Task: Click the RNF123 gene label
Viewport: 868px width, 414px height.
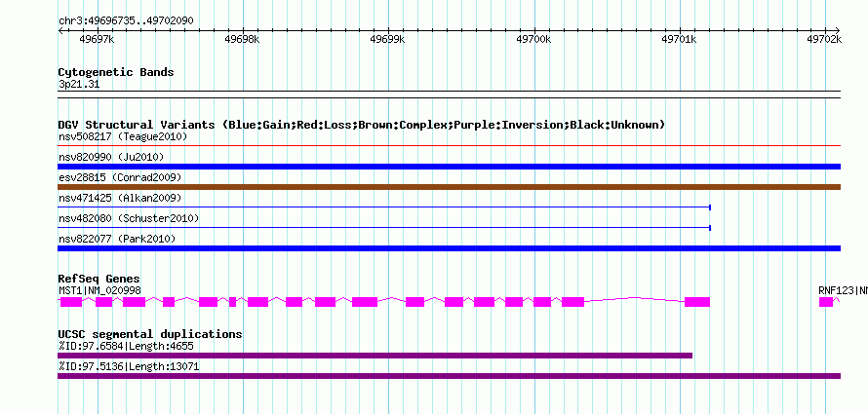Action: tap(843, 290)
